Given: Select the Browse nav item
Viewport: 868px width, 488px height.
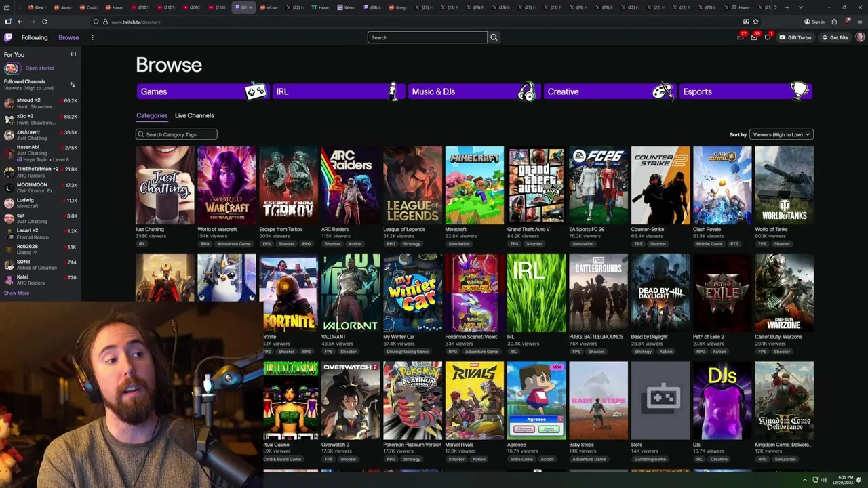Looking at the screenshot, I should coord(68,37).
